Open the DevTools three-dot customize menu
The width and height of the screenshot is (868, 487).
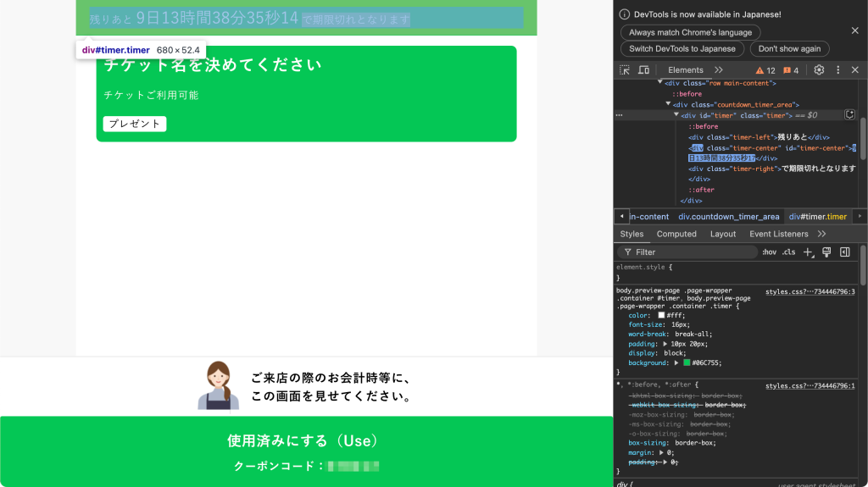click(x=838, y=70)
